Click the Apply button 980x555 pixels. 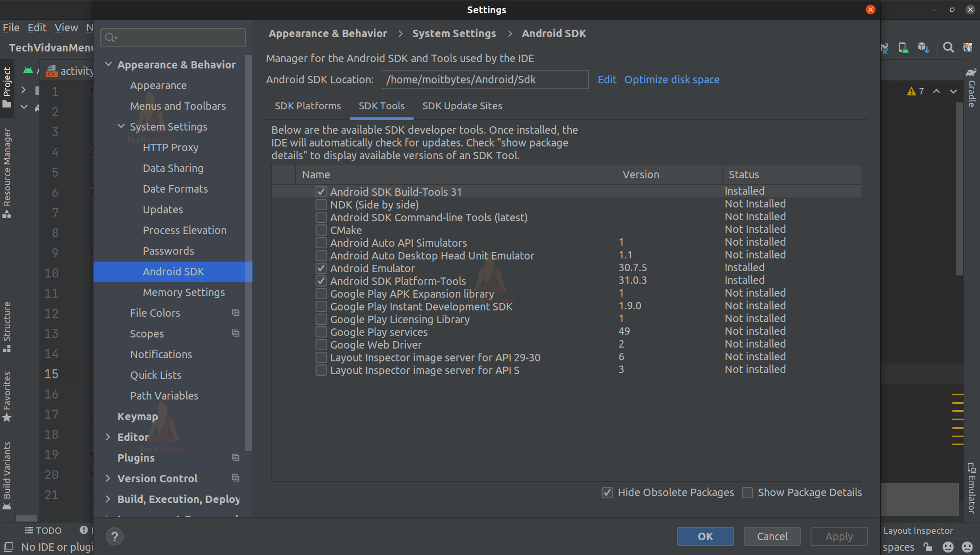pyautogui.click(x=839, y=536)
